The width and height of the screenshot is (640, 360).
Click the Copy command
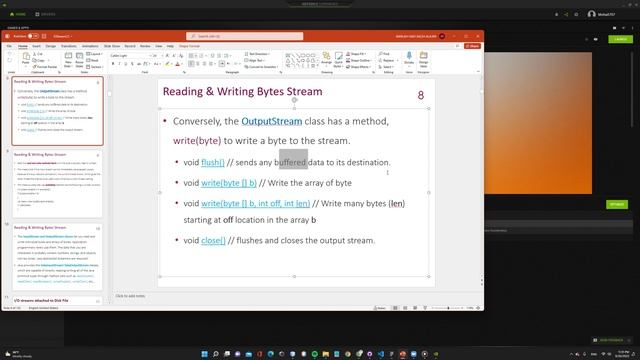(x=39, y=60)
